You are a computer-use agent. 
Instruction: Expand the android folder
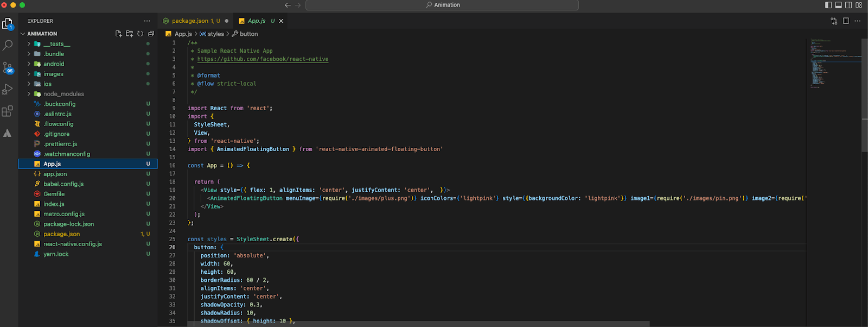pos(54,64)
